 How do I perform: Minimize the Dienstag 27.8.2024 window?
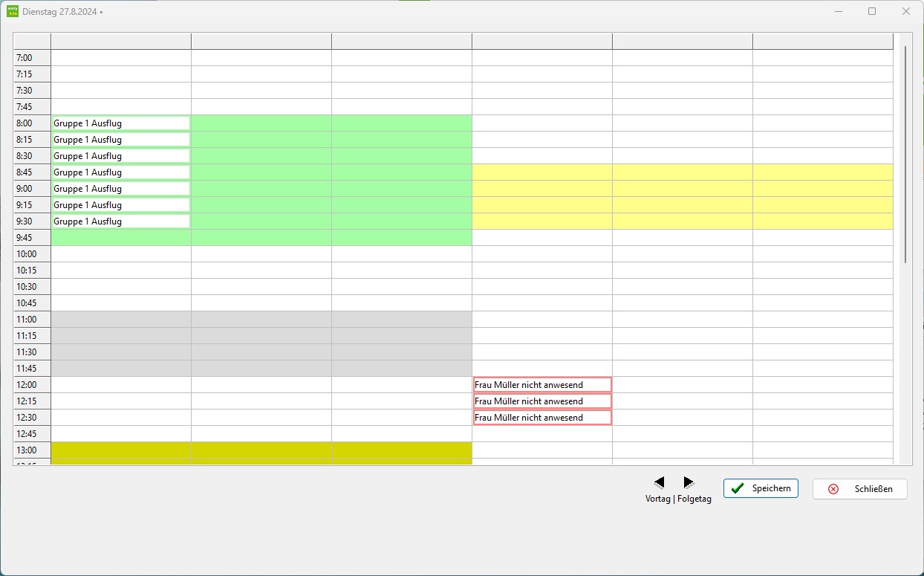[x=838, y=11]
